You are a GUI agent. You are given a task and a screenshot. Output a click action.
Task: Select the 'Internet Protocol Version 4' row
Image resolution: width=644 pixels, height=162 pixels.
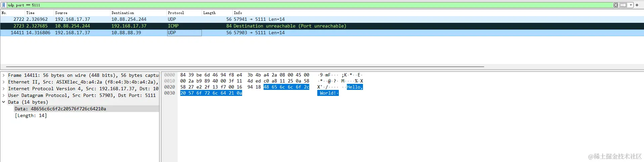click(x=80, y=89)
